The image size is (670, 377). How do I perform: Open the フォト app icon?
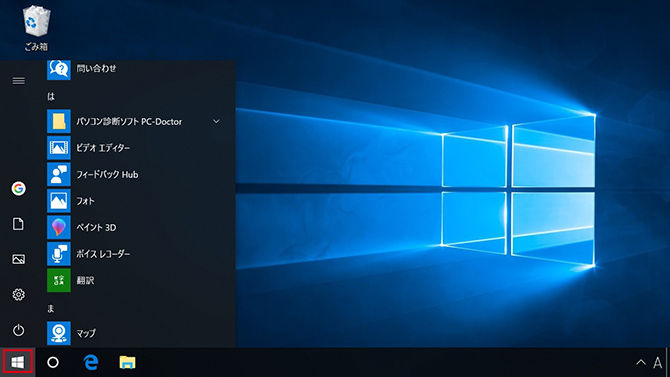tap(59, 201)
